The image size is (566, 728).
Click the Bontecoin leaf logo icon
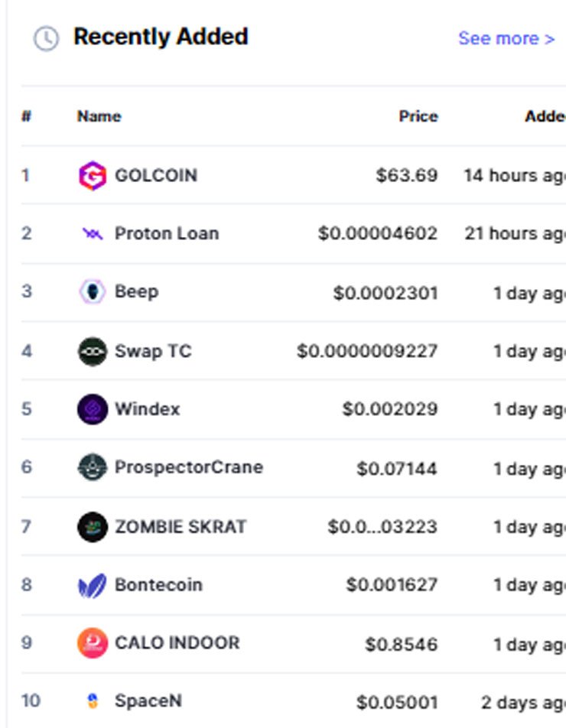pyautogui.click(x=93, y=585)
